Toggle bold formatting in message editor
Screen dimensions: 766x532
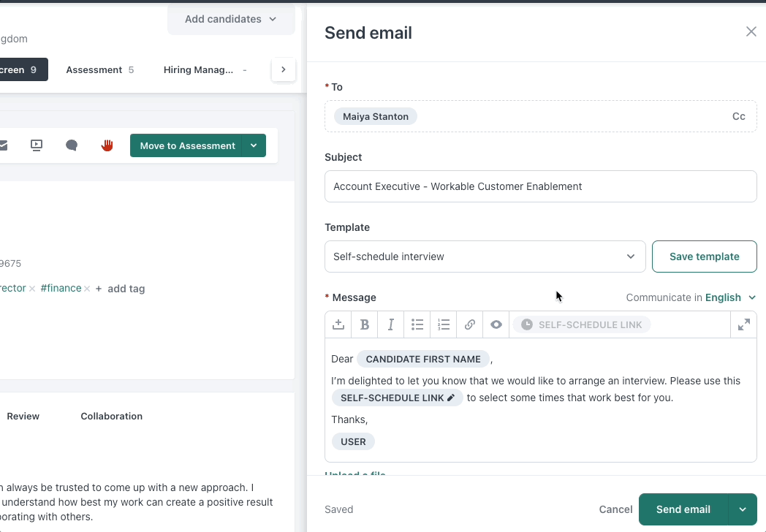click(x=365, y=325)
